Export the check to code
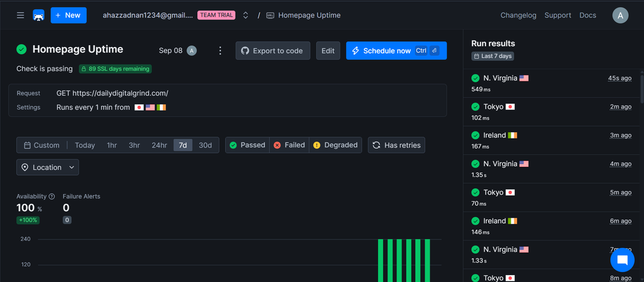 click(x=273, y=50)
